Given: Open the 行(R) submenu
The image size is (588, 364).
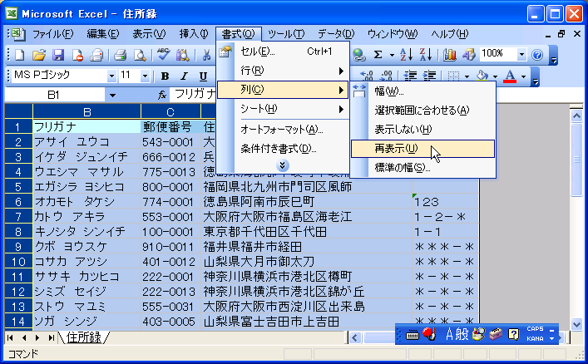Looking at the screenshot, I should click(x=283, y=71).
